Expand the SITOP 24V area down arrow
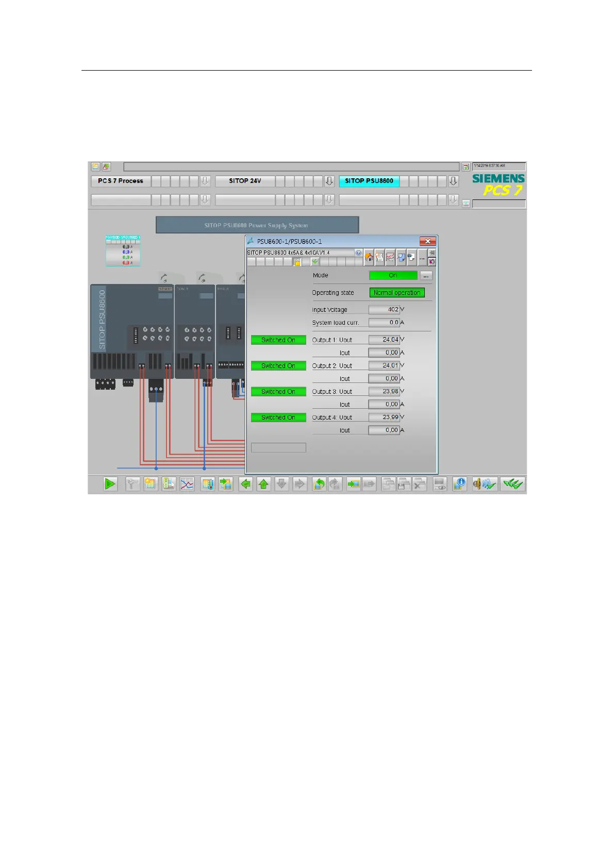Screen dimensions: 614x868 tap(329, 181)
